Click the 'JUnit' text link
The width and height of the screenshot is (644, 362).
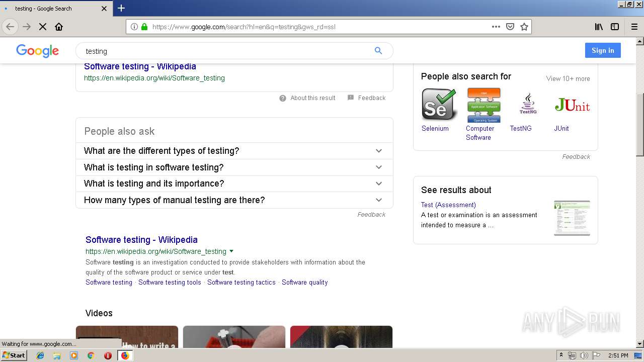(561, 129)
